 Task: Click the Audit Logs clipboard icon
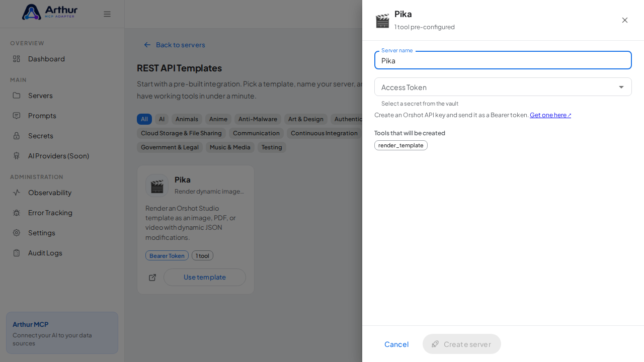[x=17, y=253]
